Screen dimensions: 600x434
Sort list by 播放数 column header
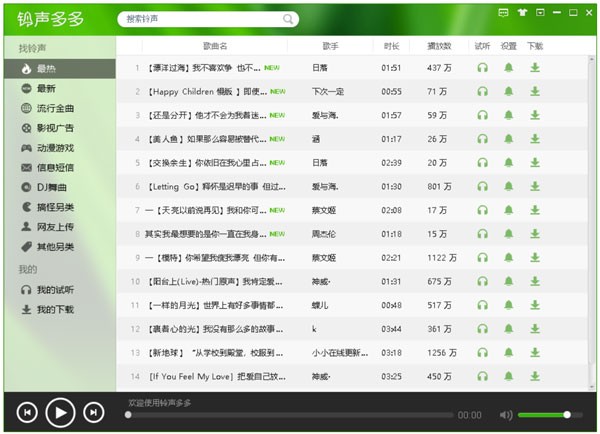(x=439, y=46)
